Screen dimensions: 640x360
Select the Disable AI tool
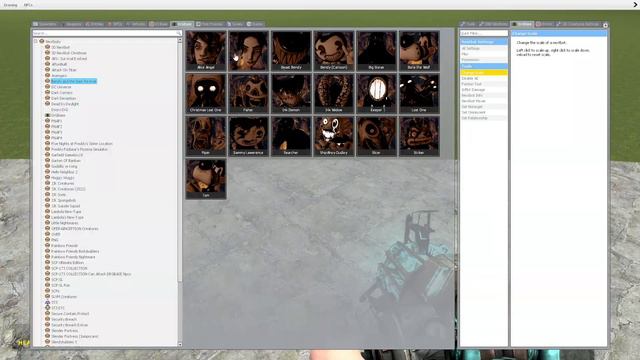(x=484, y=78)
